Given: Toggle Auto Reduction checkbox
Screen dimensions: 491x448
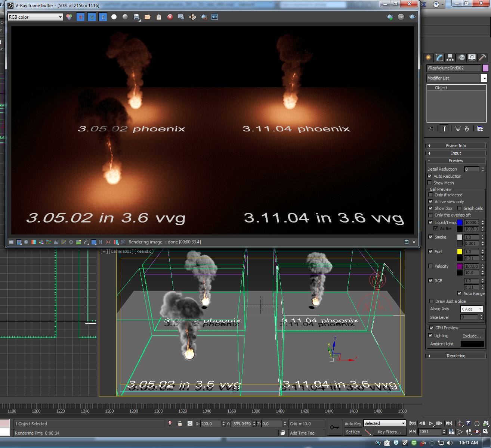Looking at the screenshot, I should [430, 176].
